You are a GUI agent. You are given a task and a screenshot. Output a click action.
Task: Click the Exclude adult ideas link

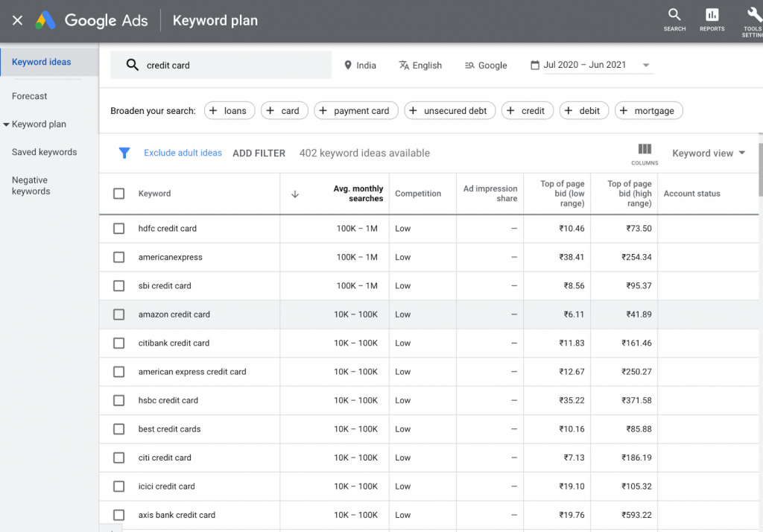click(x=183, y=153)
